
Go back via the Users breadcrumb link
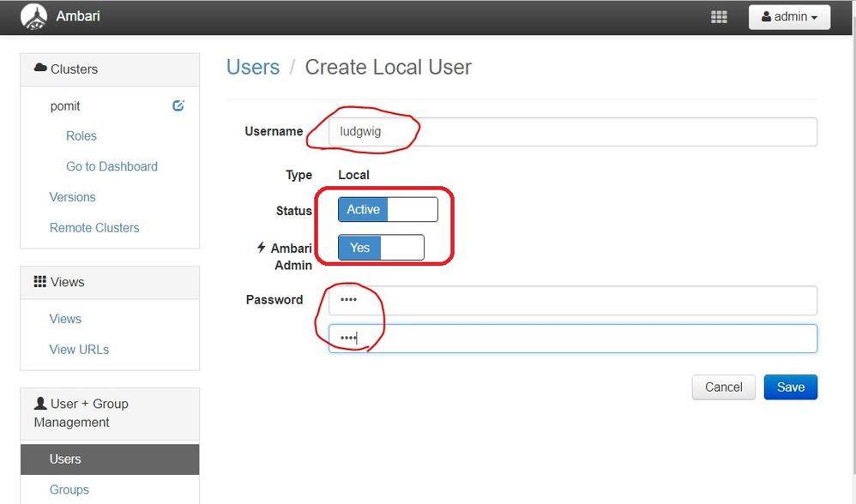pyautogui.click(x=253, y=67)
